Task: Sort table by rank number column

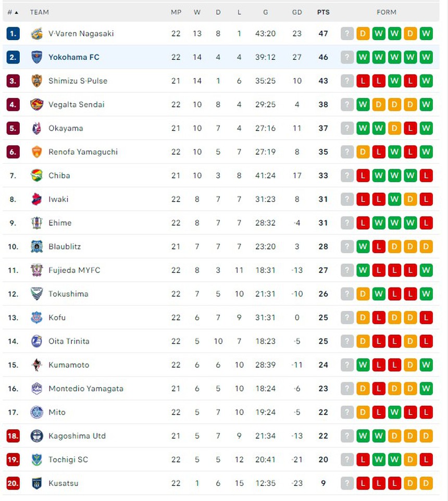Action: pos(13,12)
